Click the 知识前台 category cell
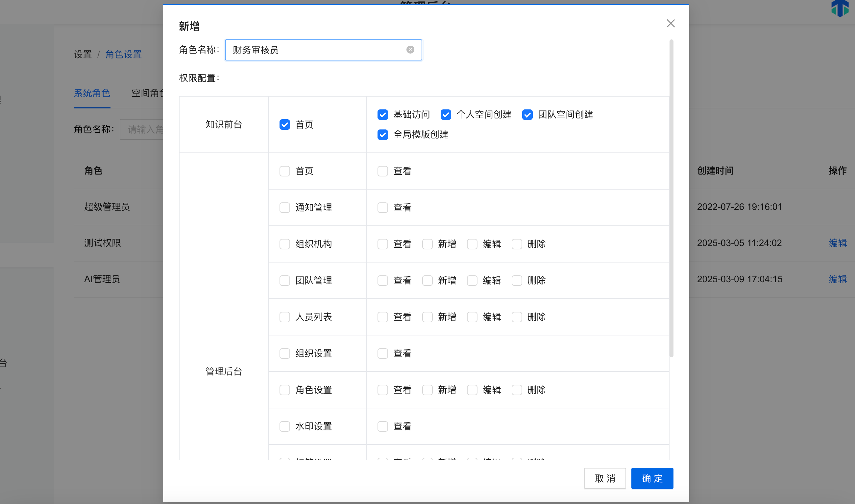This screenshot has height=504, width=855. point(224,125)
